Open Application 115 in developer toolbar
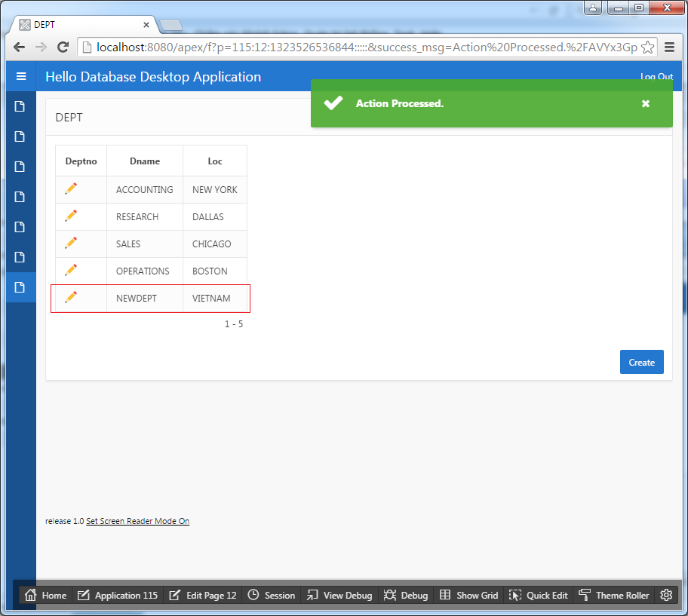Screen dimensions: 688x616 coord(118,595)
